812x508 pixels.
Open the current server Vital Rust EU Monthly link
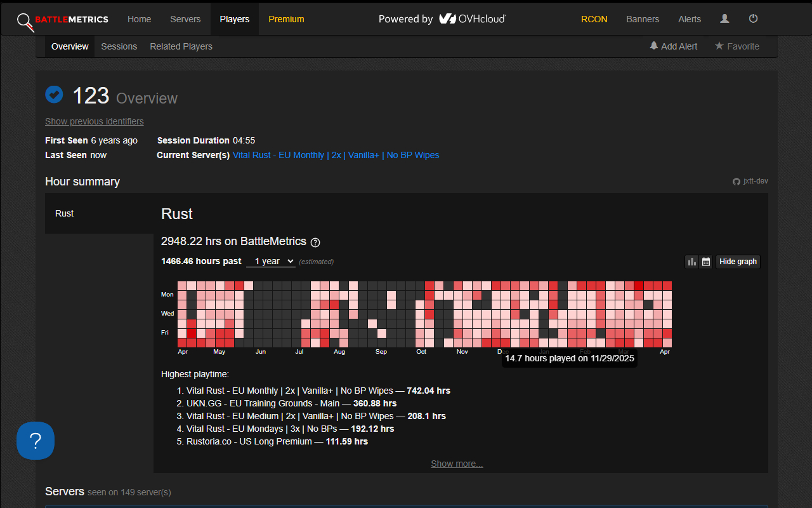click(336, 155)
